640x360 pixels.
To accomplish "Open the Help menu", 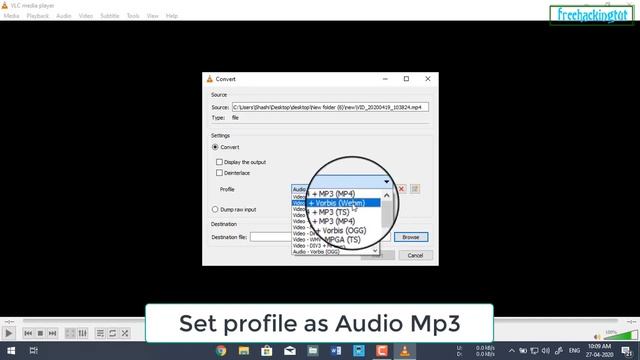I will (172, 16).
